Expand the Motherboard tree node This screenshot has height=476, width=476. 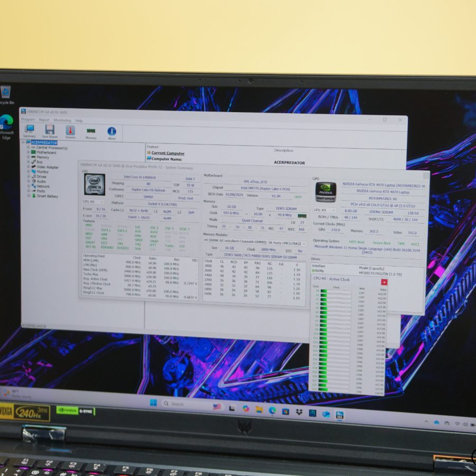coord(28,152)
